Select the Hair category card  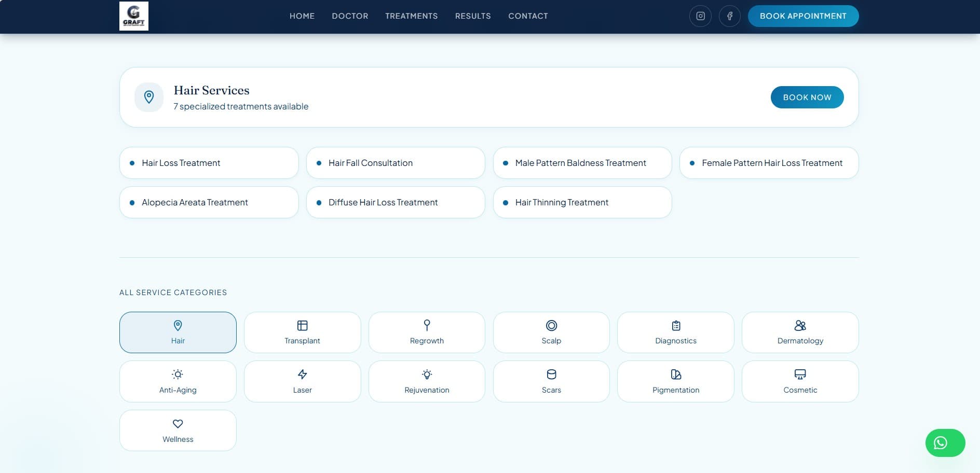178,332
